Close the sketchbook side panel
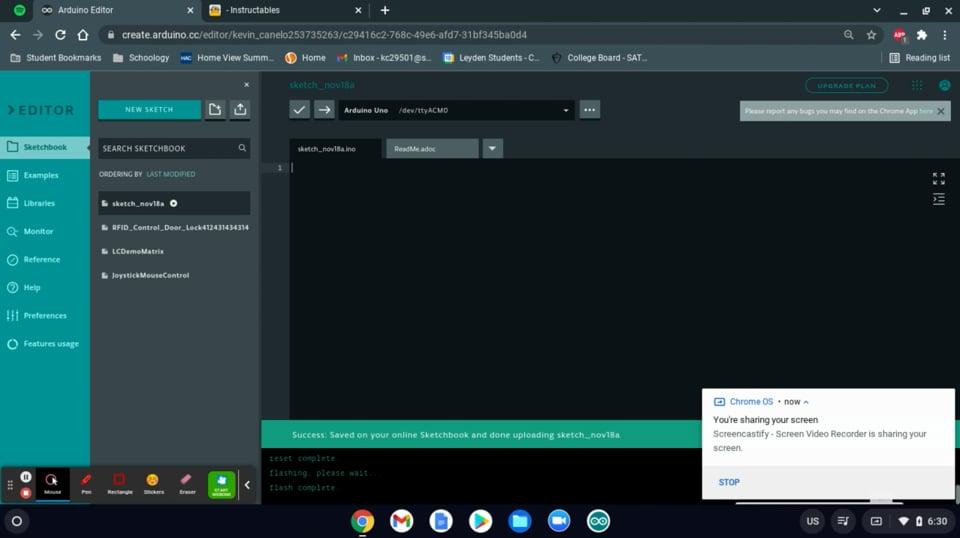This screenshot has height=538, width=960. click(247, 84)
